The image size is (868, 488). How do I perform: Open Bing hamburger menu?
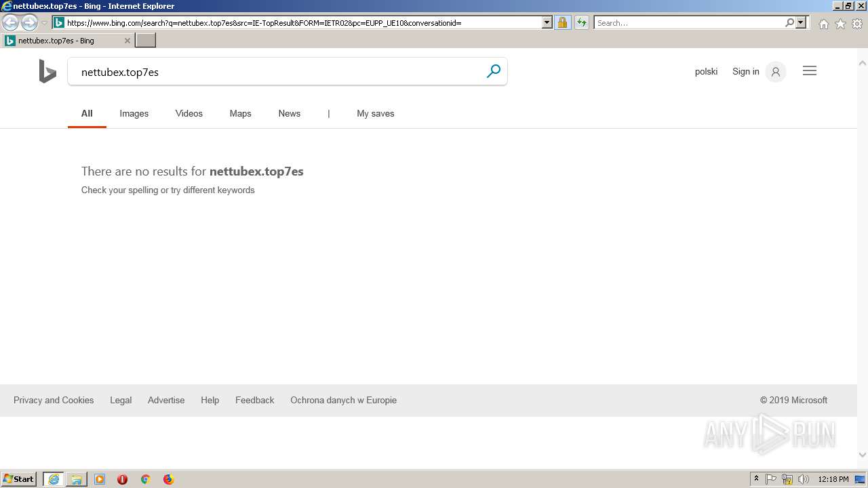click(x=810, y=70)
